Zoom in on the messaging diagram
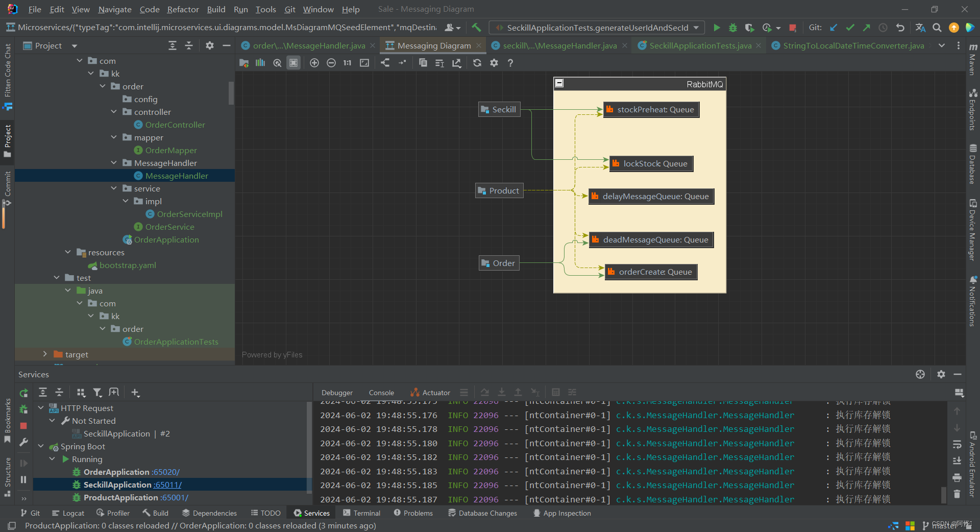This screenshot has height=532, width=980. click(x=314, y=63)
